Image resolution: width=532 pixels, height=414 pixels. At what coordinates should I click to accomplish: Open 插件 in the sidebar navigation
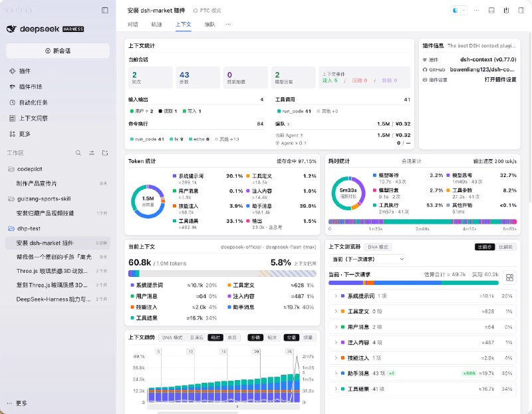pyautogui.click(x=25, y=71)
